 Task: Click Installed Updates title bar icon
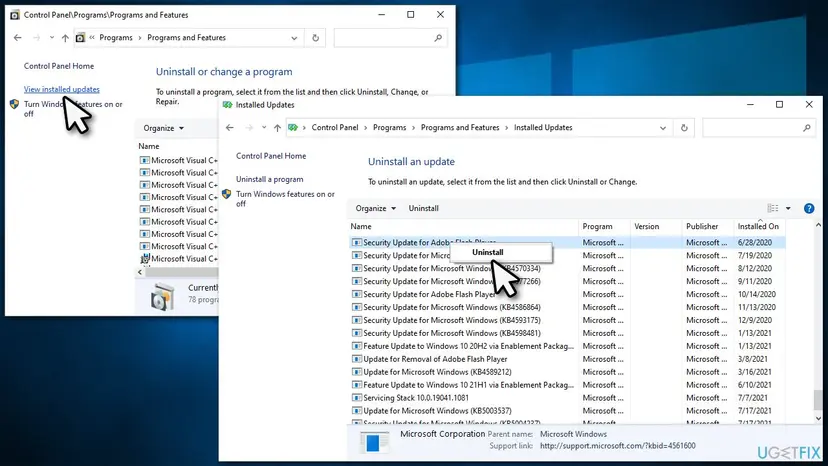pos(227,105)
